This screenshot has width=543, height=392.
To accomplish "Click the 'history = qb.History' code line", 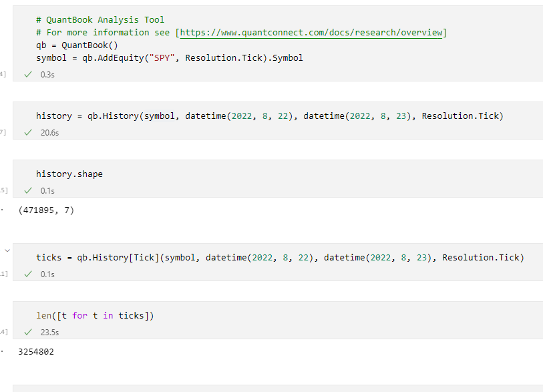I will coord(269,116).
